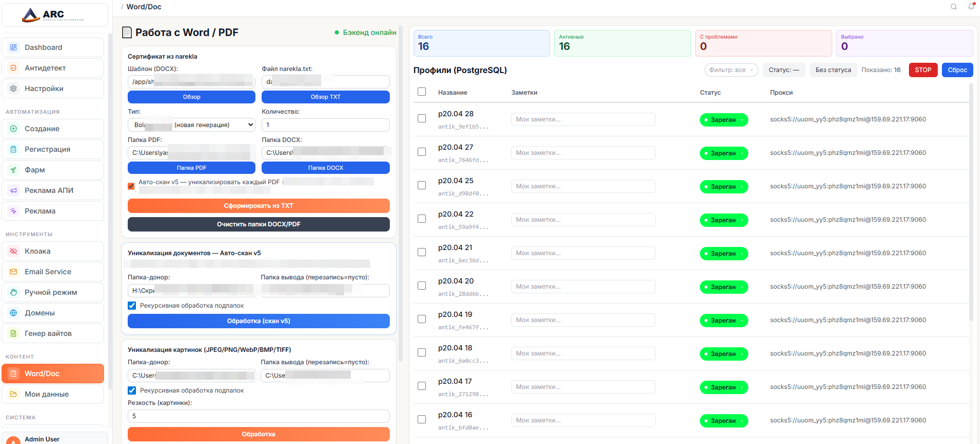Viewport: 980px width, 444px height.
Task: Click the Антидетект shield icon
Action: coord(14,68)
